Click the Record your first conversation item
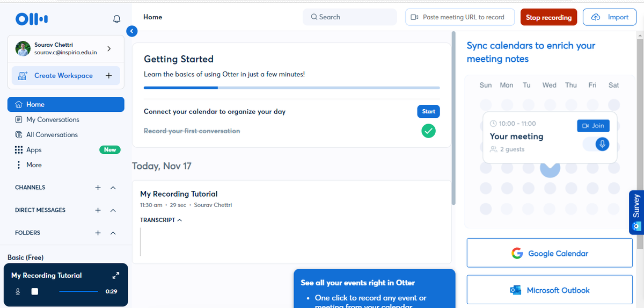The height and width of the screenshot is (308, 644). coord(192,131)
